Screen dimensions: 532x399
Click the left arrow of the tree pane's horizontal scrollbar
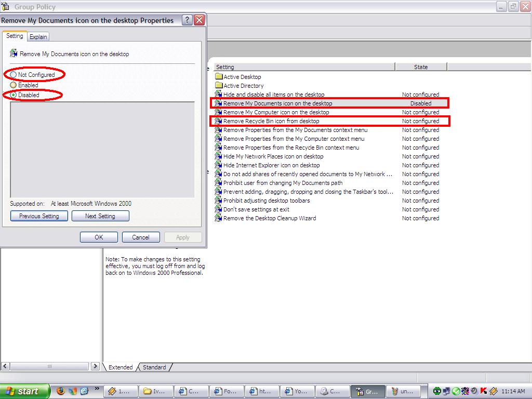point(5,366)
